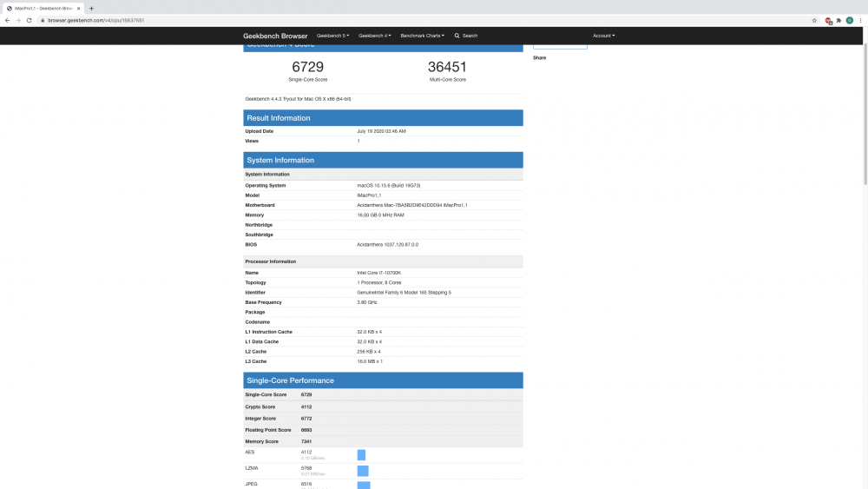
Task: Expand the Account dropdown menu
Action: (x=603, y=36)
